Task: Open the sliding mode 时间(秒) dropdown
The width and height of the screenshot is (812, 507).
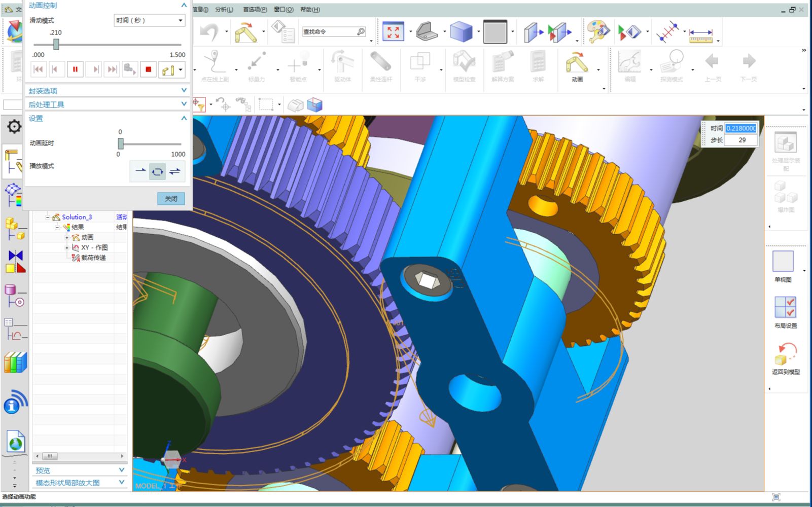Action: point(149,20)
